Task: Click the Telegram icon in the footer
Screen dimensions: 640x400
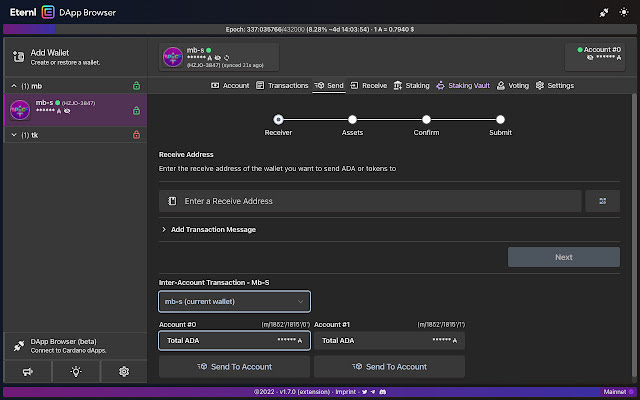Action: pyautogui.click(x=373, y=392)
